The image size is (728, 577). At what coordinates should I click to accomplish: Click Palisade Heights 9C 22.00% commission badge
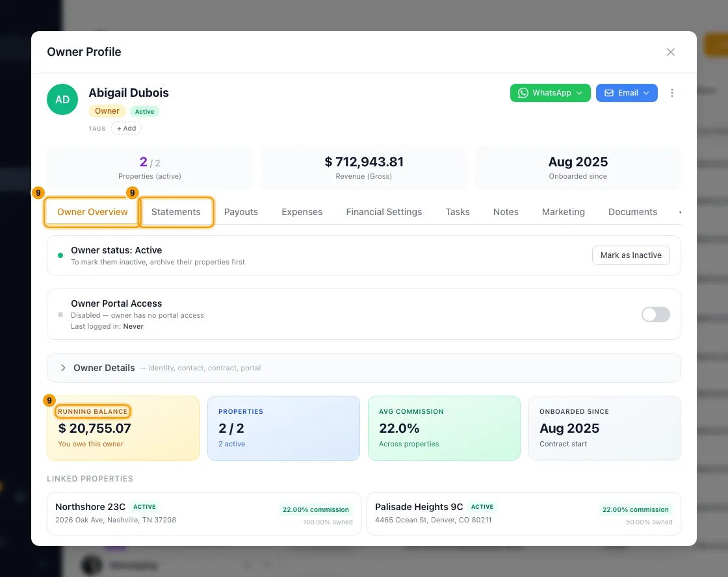pos(636,509)
